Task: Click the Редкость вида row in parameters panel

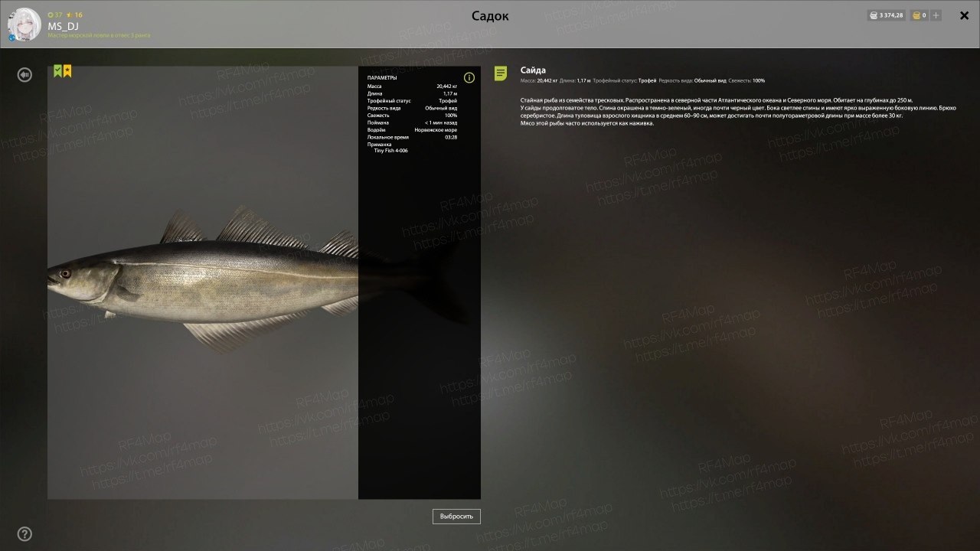Action: coord(412,108)
